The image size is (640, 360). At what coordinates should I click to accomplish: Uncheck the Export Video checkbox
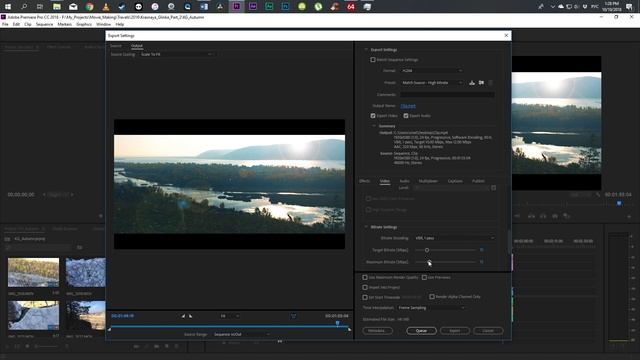[x=373, y=116]
